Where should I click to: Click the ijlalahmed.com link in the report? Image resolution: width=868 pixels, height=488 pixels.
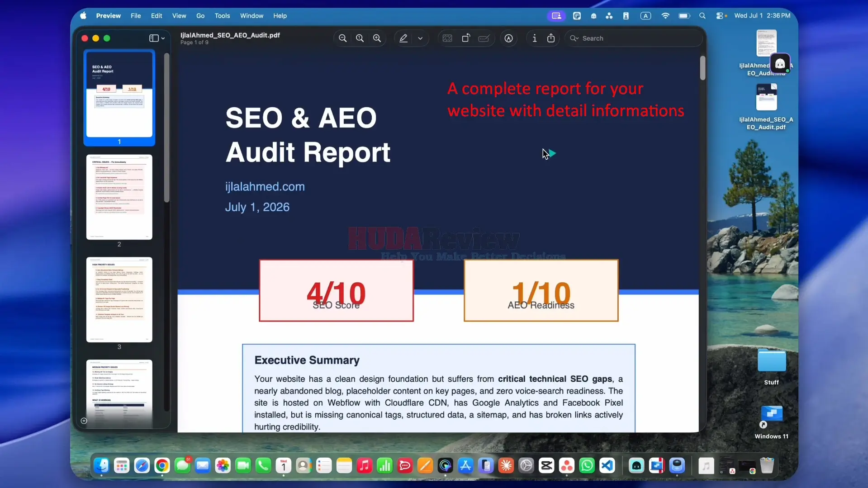[265, 186]
